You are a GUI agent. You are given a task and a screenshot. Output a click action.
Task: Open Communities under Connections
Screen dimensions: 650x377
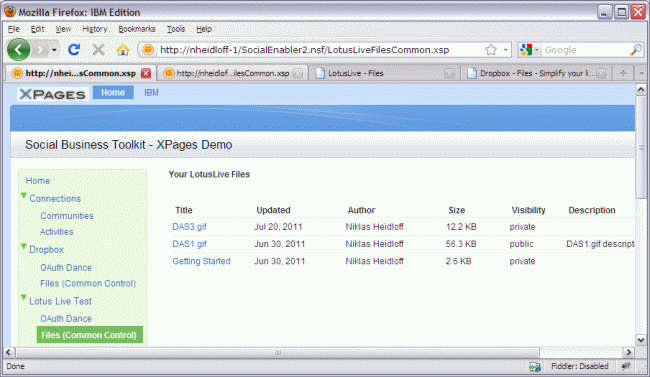click(x=67, y=216)
